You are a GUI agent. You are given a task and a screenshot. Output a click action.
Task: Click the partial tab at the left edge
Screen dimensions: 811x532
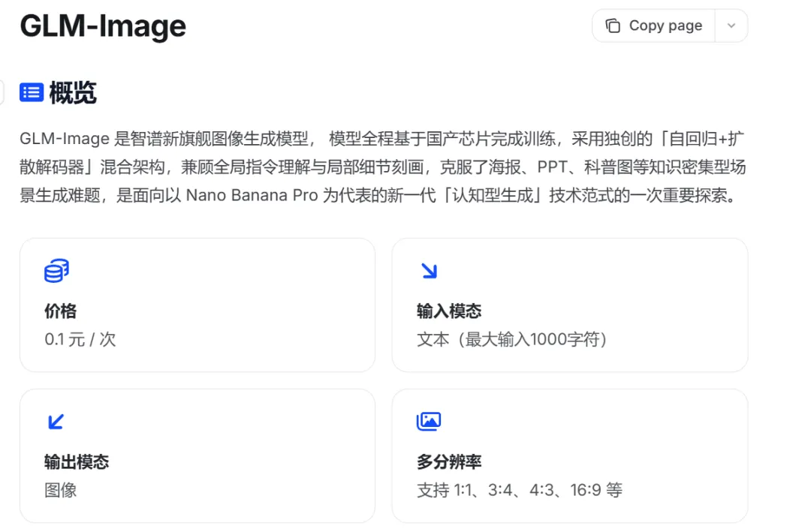pos(2,92)
